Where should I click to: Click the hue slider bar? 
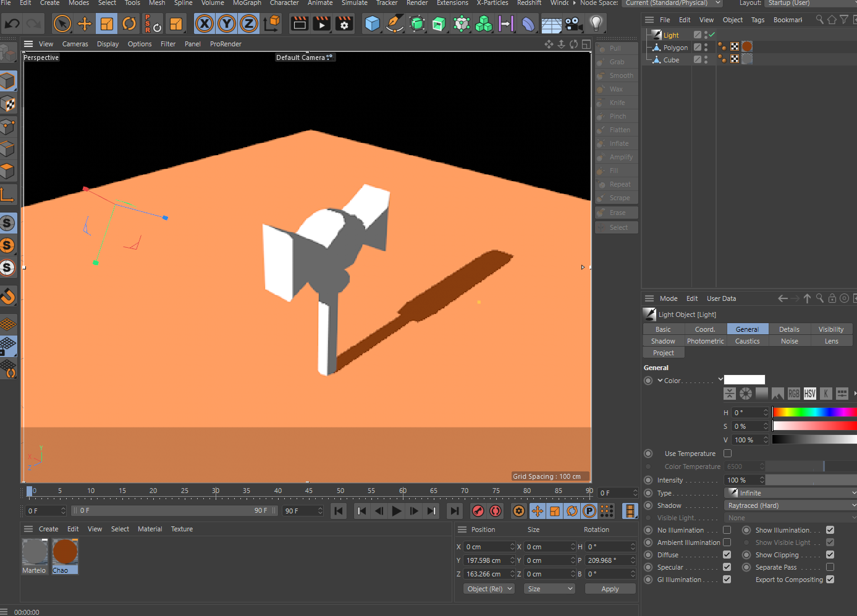click(x=814, y=412)
